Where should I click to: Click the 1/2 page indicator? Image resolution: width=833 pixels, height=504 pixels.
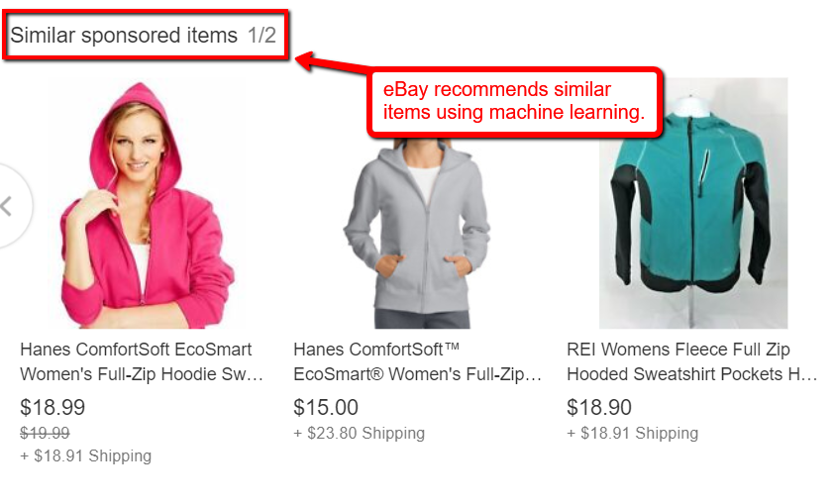click(x=261, y=35)
